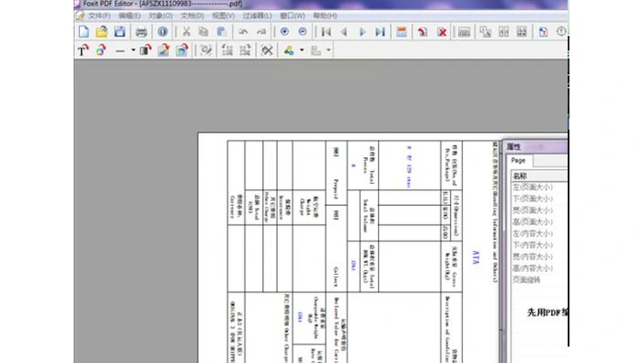644x363 pixels.
Task: Click the 'Prepaid' text in the document table
Action: pos(336,189)
